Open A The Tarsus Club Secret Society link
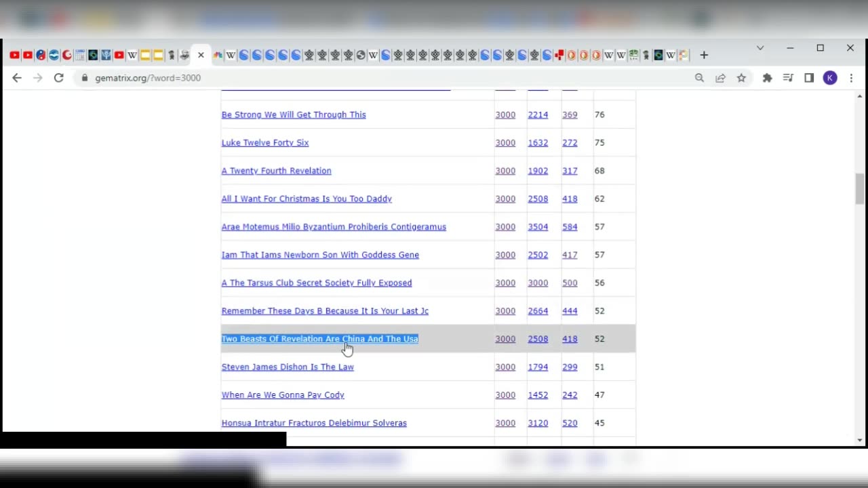 [x=317, y=283]
